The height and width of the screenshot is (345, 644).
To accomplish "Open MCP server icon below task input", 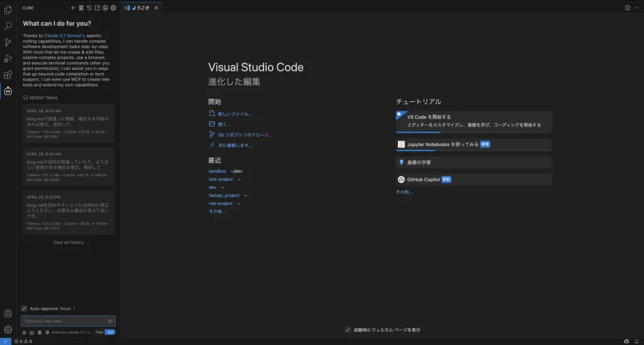I will point(40,332).
